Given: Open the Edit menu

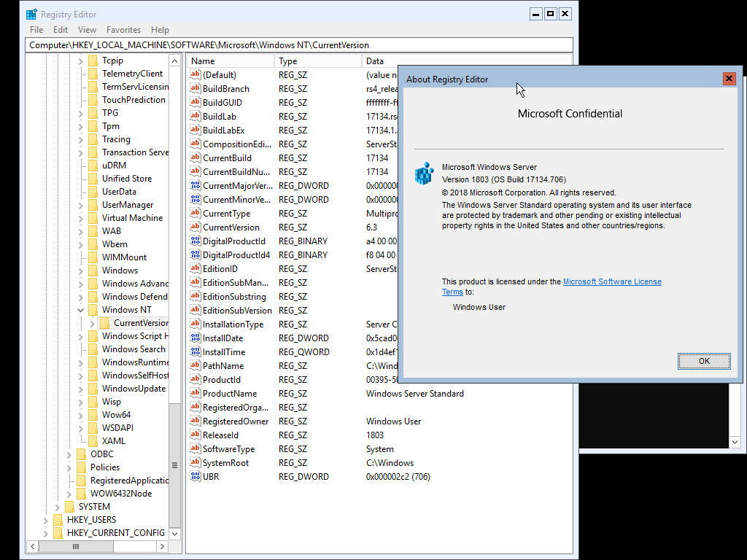Looking at the screenshot, I should point(61,29).
